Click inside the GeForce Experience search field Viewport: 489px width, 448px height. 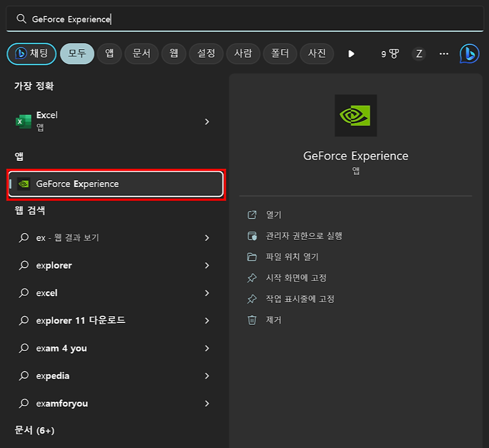click(245, 19)
